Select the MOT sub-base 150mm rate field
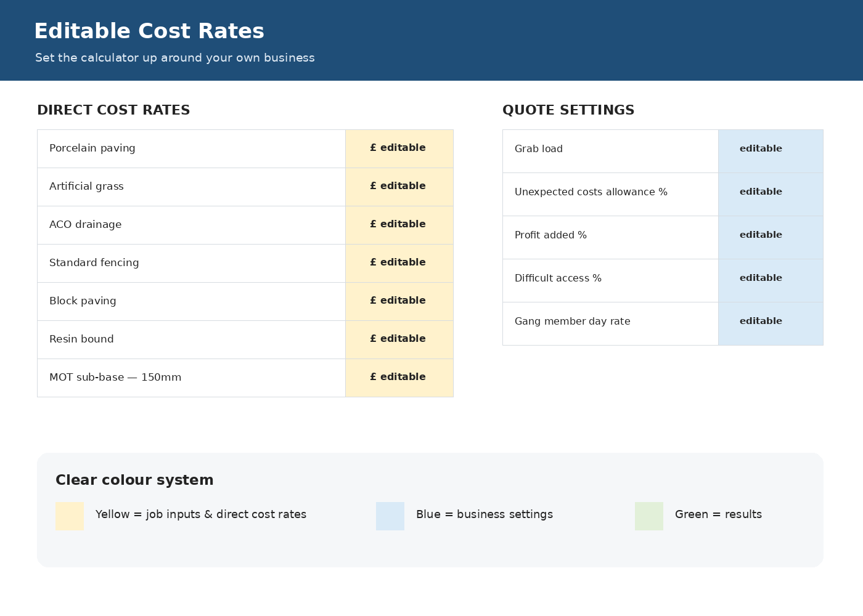This screenshot has width=863, height=616. pos(399,378)
